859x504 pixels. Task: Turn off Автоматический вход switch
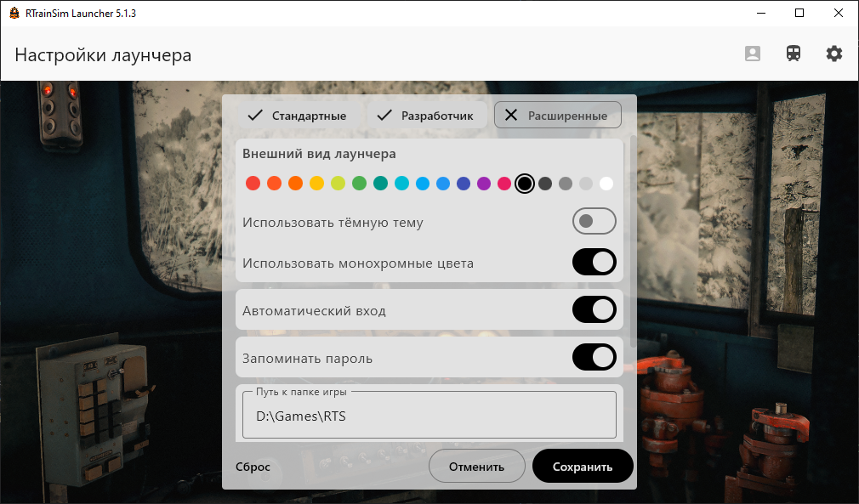594,309
